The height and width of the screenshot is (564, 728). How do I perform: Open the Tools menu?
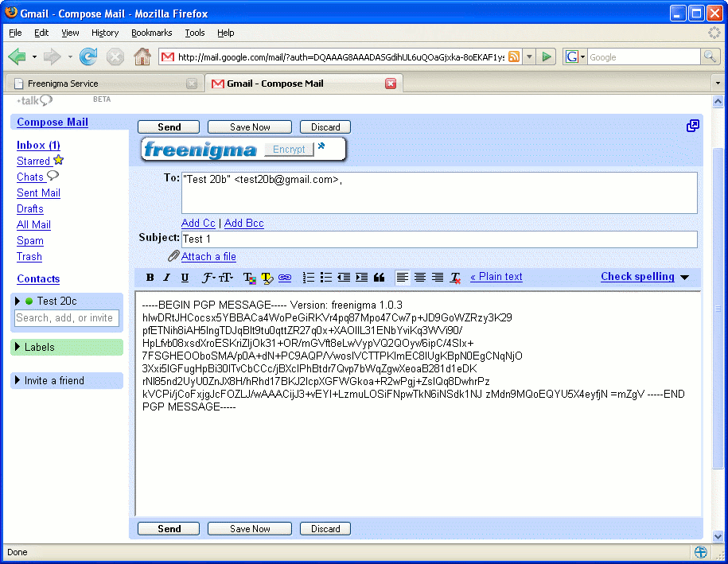[x=195, y=33]
